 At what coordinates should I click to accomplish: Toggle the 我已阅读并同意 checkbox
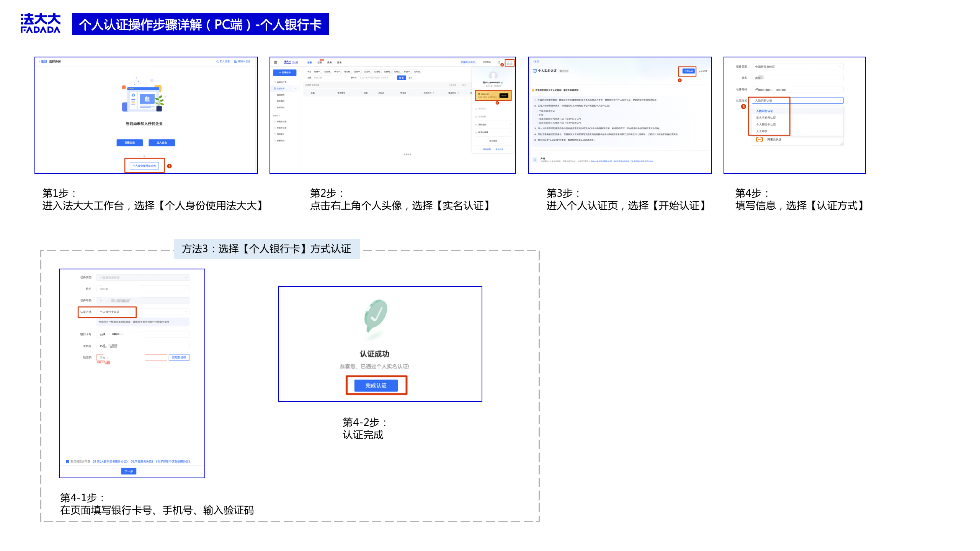(x=67, y=461)
